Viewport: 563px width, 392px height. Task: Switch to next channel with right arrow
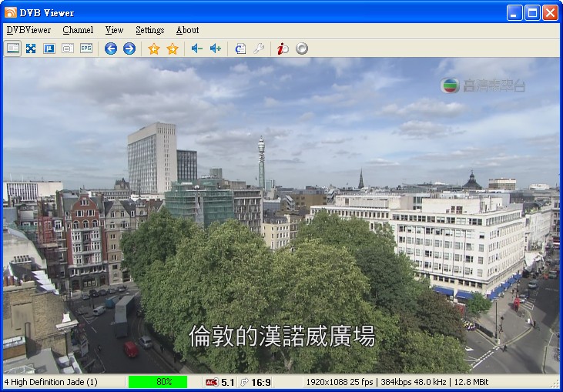[129, 49]
